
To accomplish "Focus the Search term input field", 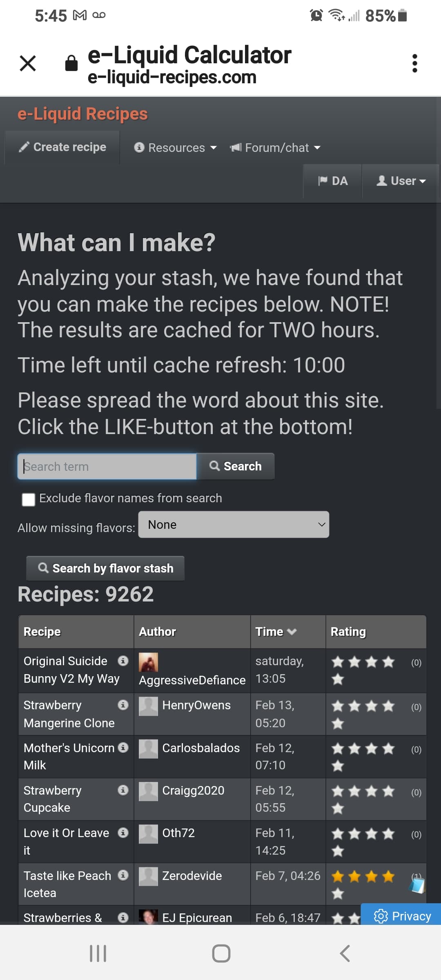I will click(107, 466).
